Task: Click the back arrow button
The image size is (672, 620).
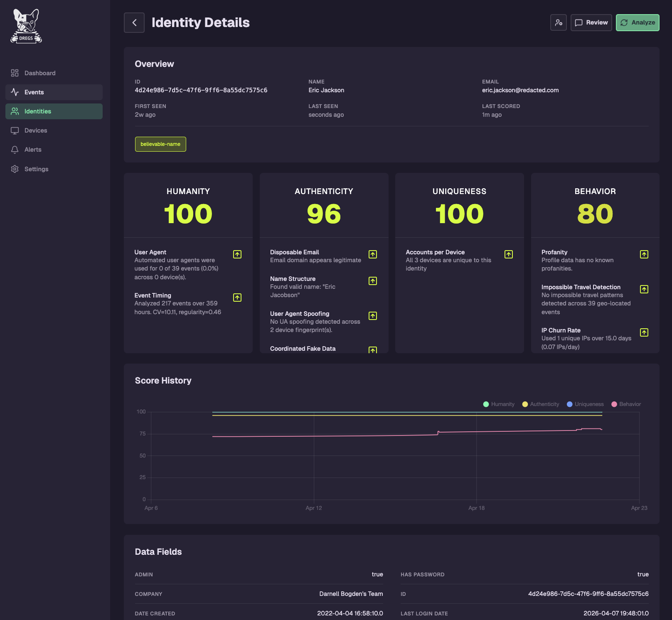Action: 134,22
